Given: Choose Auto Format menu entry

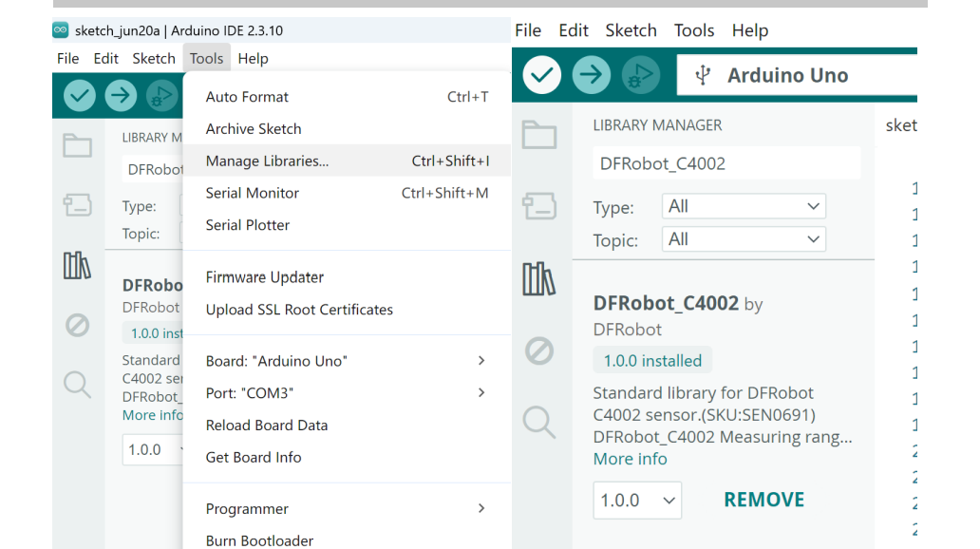Looking at the screenshot, I should click(347, 97).
